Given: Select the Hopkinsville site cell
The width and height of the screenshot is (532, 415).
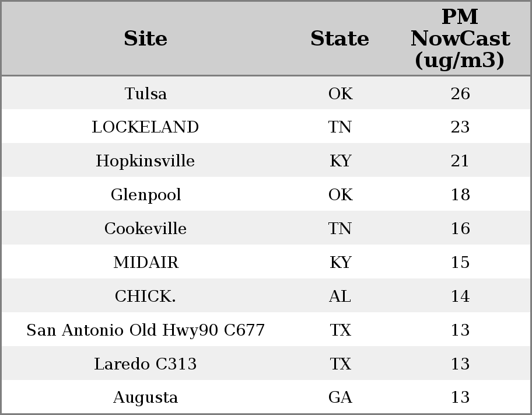Looking at the screenshot, I should pos(146,161).
